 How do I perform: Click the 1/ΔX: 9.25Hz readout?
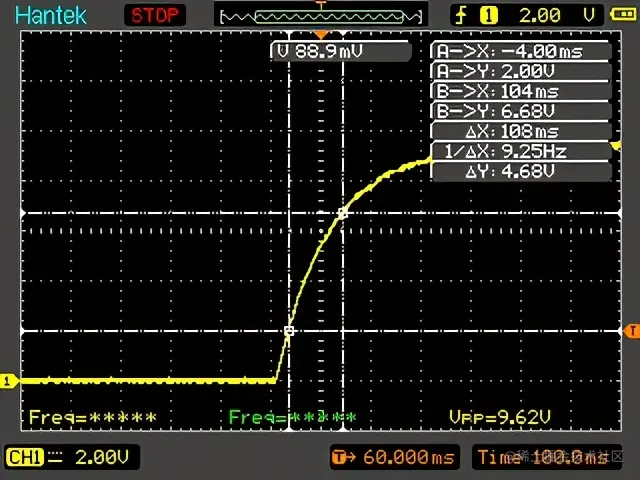click(521, 151)
